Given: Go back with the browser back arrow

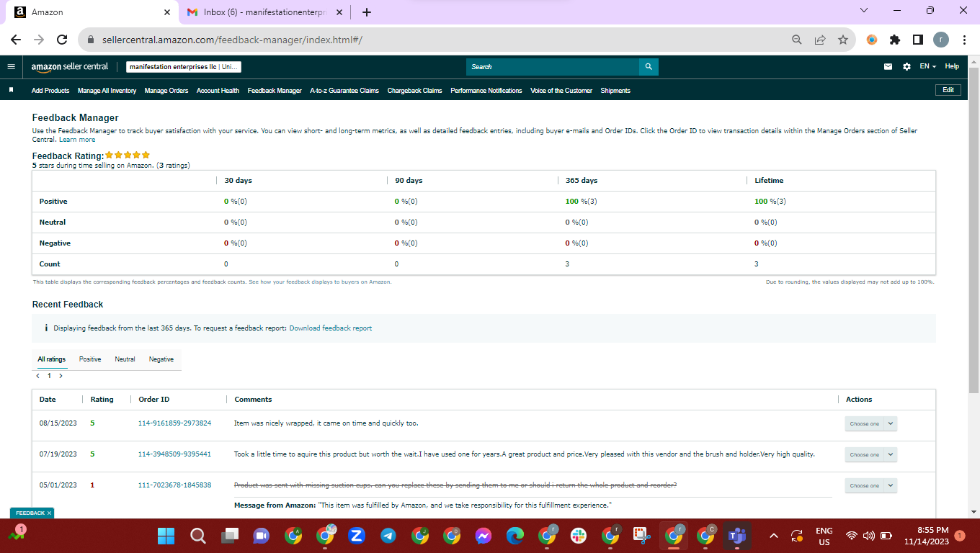Looking at the screenshot, I should click(16, 40).
